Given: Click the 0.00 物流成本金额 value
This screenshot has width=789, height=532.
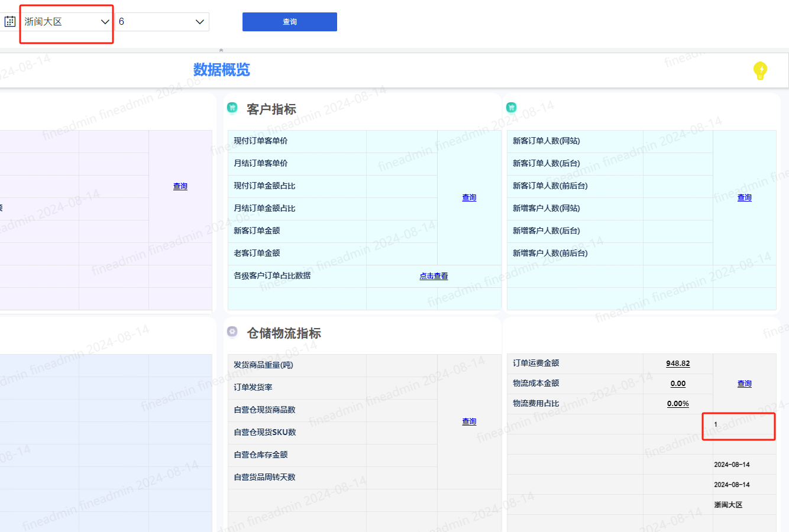Looking at the screenshot, I should click(x=678, y=384).
